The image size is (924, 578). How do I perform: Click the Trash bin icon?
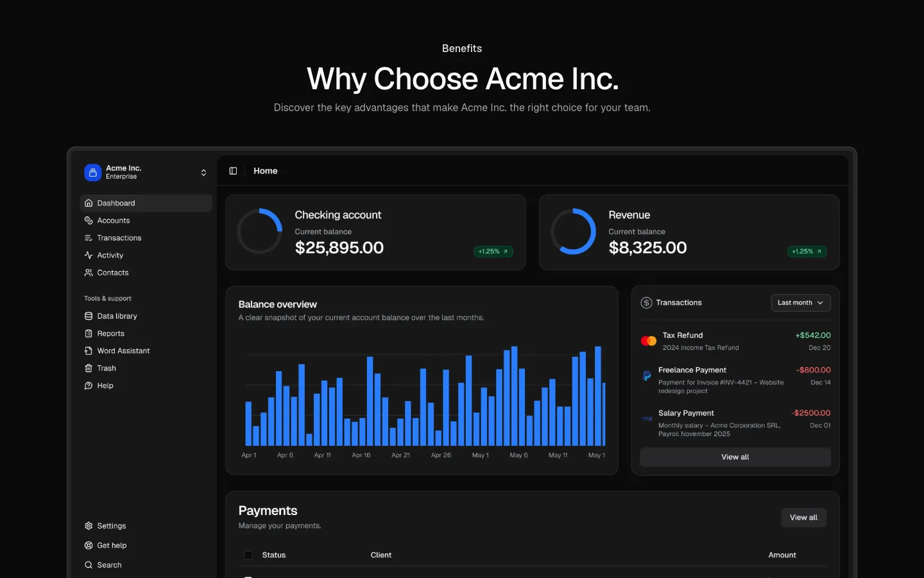89,368
